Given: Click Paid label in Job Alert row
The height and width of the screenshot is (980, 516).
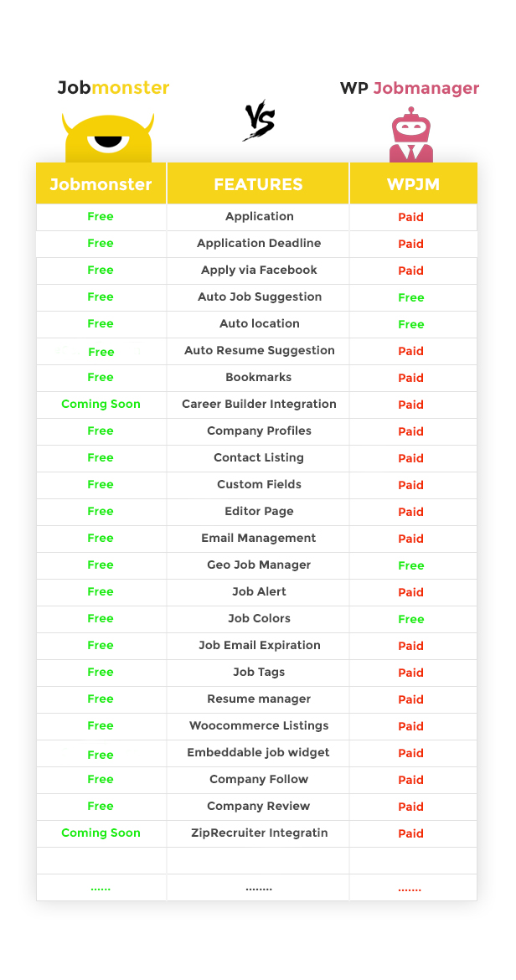Looking at the screenshot, I should pos(411,592).
